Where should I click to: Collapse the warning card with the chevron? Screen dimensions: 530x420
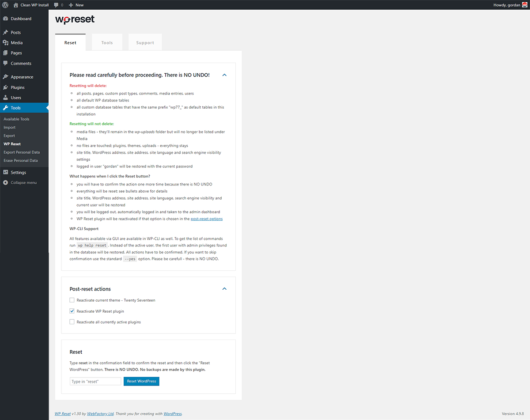coord(224,75)
